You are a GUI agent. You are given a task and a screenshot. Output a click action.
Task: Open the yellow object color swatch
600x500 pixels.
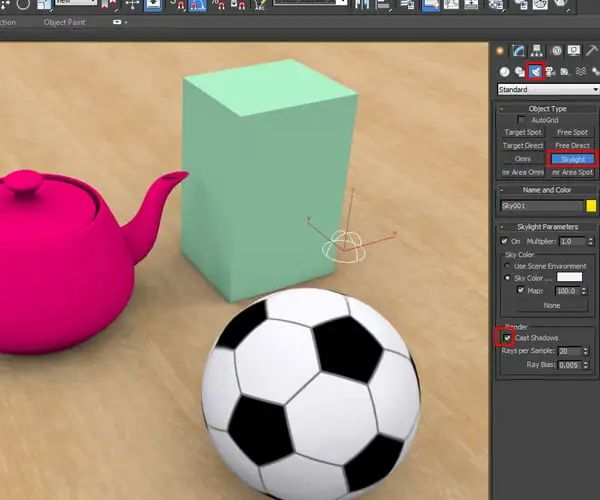coord(591,206)
